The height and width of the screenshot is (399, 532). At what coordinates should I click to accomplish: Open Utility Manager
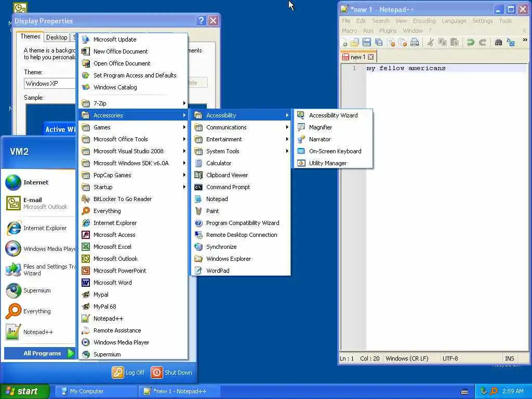pos(334,163)
